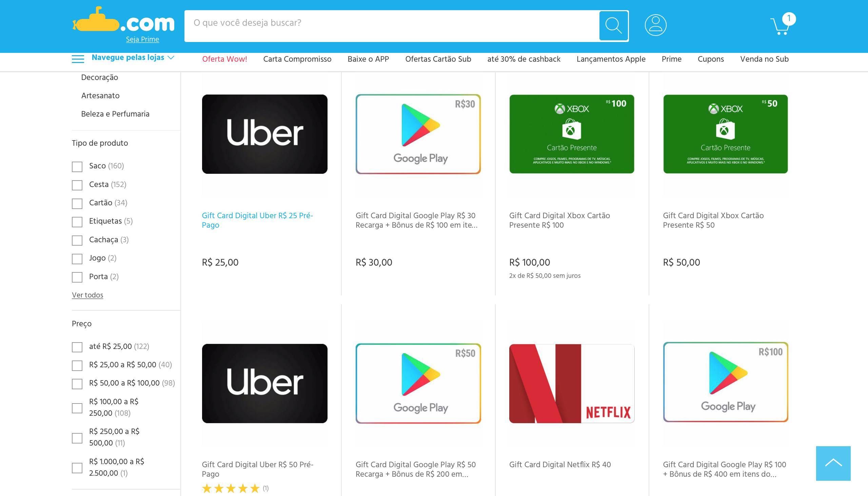
Task: Check the R$ 50,00 a R$ 100,00 filter
Action: (x=77, y=384)
